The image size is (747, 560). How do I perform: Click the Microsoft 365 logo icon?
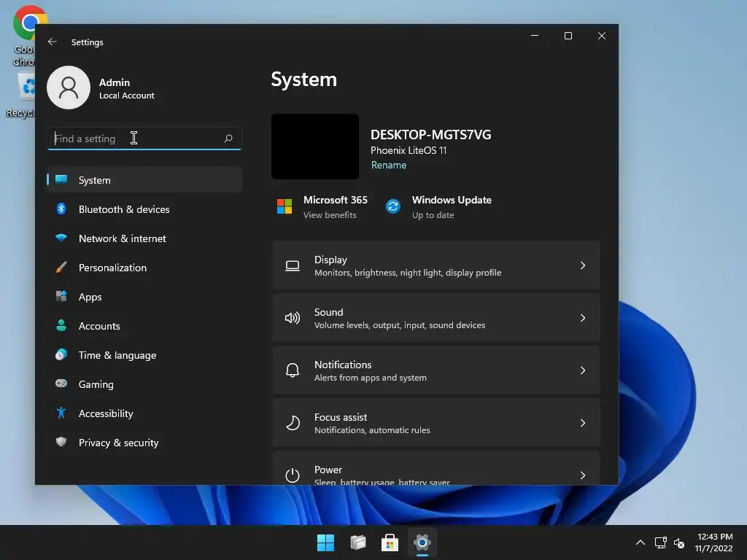[x=285, y=206]
